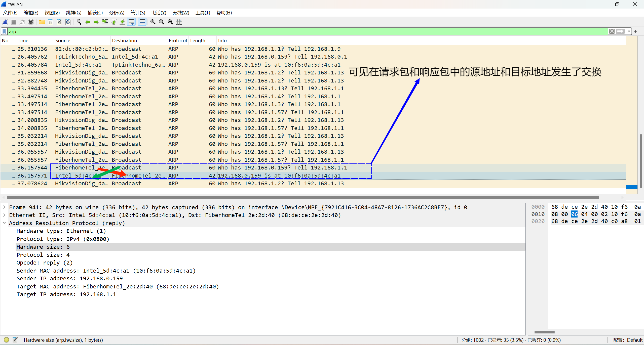Go back in packet history
The height and width of the screenshot is (345, 644).
[88, 22]
